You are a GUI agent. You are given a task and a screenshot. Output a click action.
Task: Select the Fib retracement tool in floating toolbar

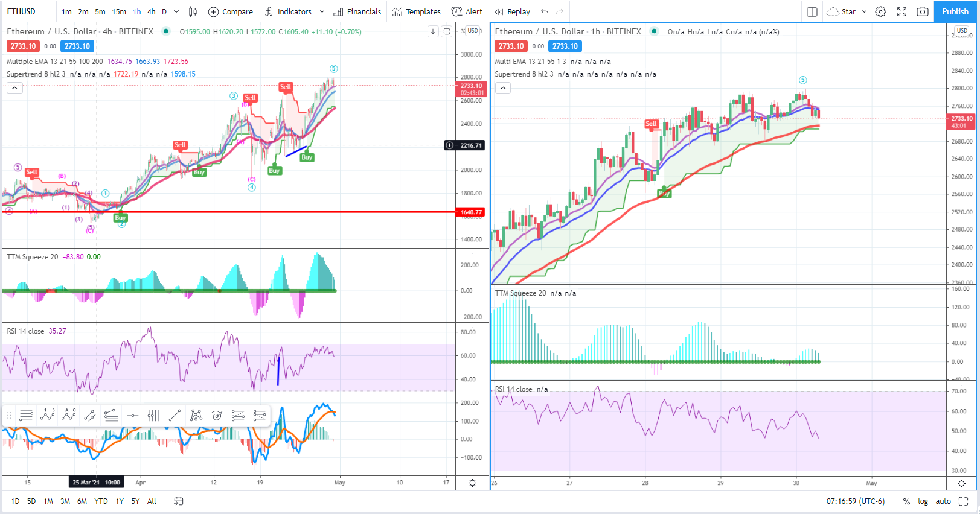[x=26, y=415]
